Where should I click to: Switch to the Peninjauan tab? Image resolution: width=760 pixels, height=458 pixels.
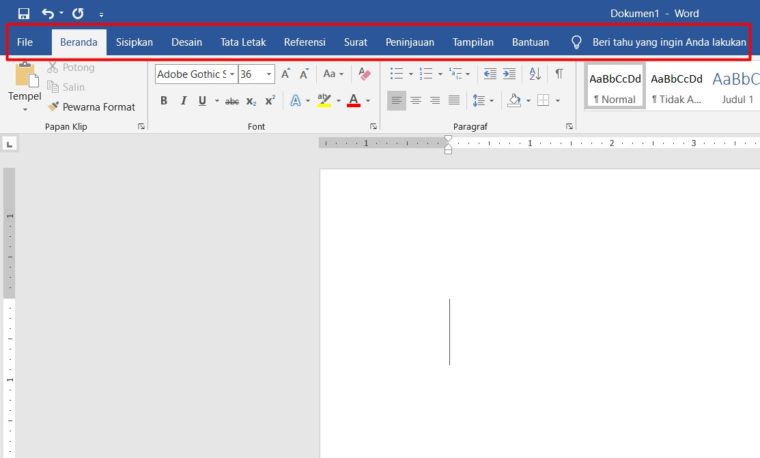[410, 42]
